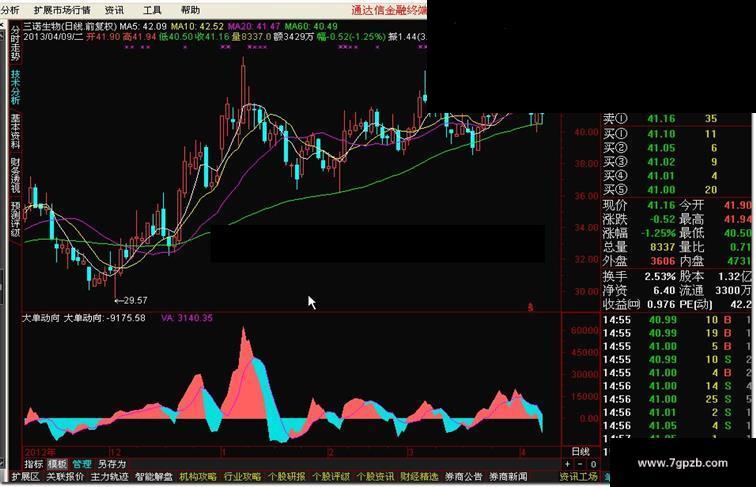Screen dimensions: 756x487
Task: Switch to 财务透视 side tab
Action: pos(15,174)
